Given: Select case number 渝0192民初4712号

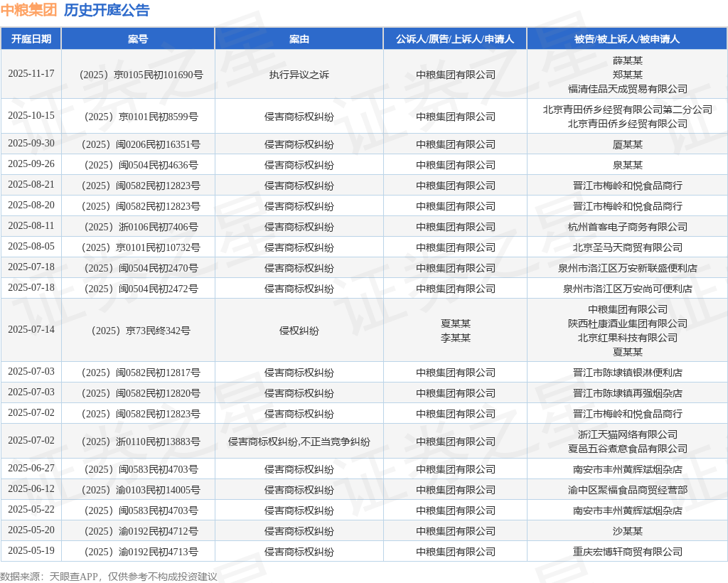Looking at the screenshot, I should point(141,531).
